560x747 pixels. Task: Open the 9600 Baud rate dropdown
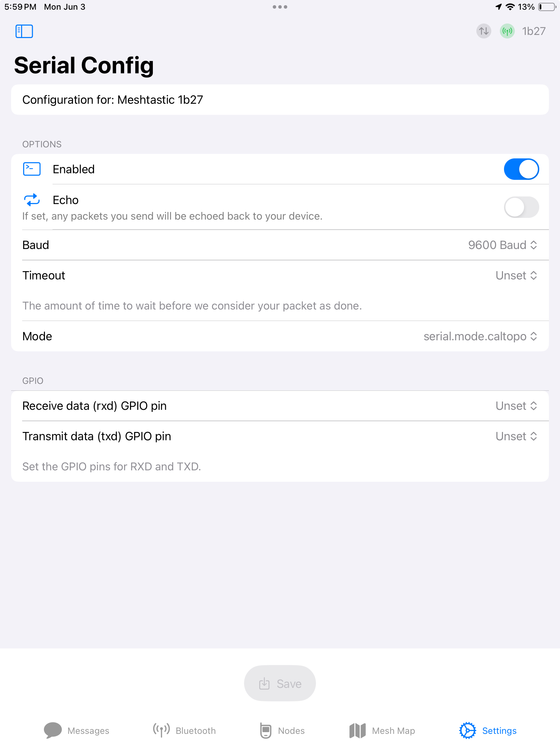coord(503,245)
